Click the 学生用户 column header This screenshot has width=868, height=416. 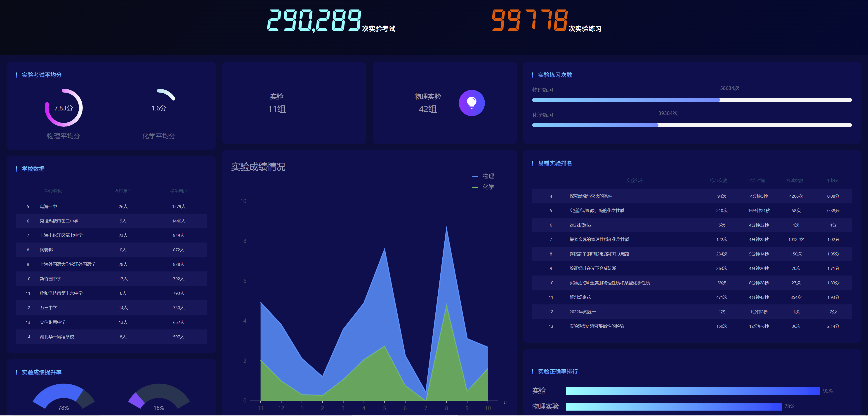click(178, 191)
